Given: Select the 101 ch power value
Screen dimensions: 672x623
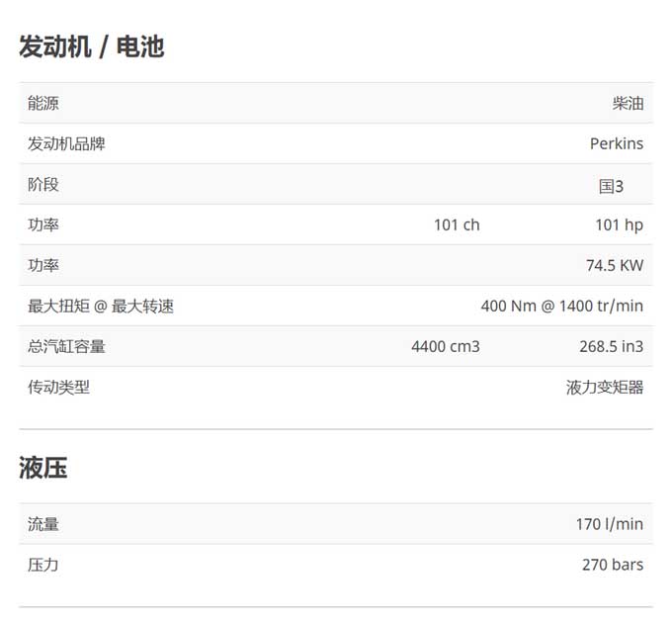Looking at the screenshot, I should (x=457, y=224).
